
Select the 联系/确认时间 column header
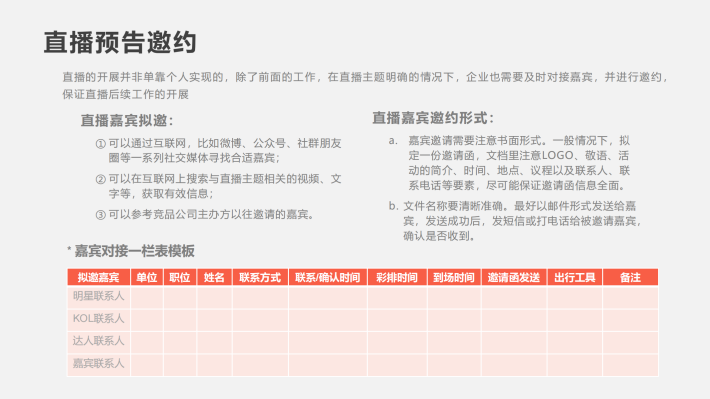[327, 277]
